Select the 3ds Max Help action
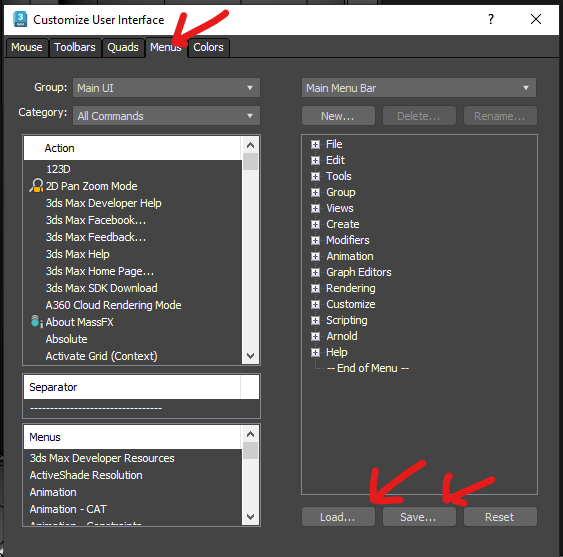The image size is (563, 557). [x=78, y=254]
